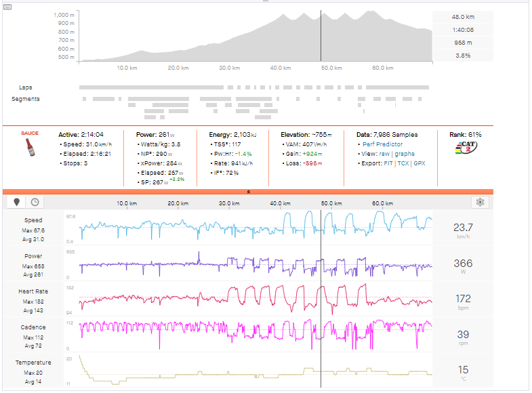Export activity as TCX file
The image size is (532, 393).
pyautogui.click(x=404, y=163)
